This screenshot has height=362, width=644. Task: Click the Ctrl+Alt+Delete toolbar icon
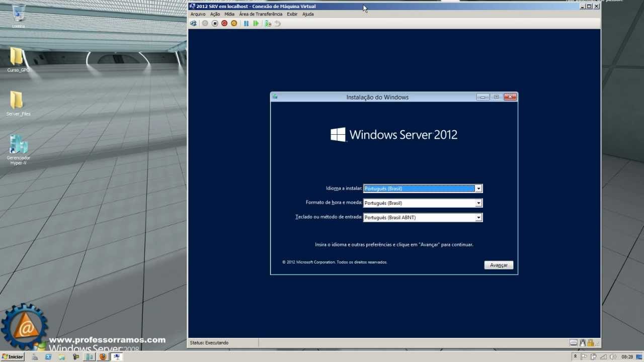(193, 23)
